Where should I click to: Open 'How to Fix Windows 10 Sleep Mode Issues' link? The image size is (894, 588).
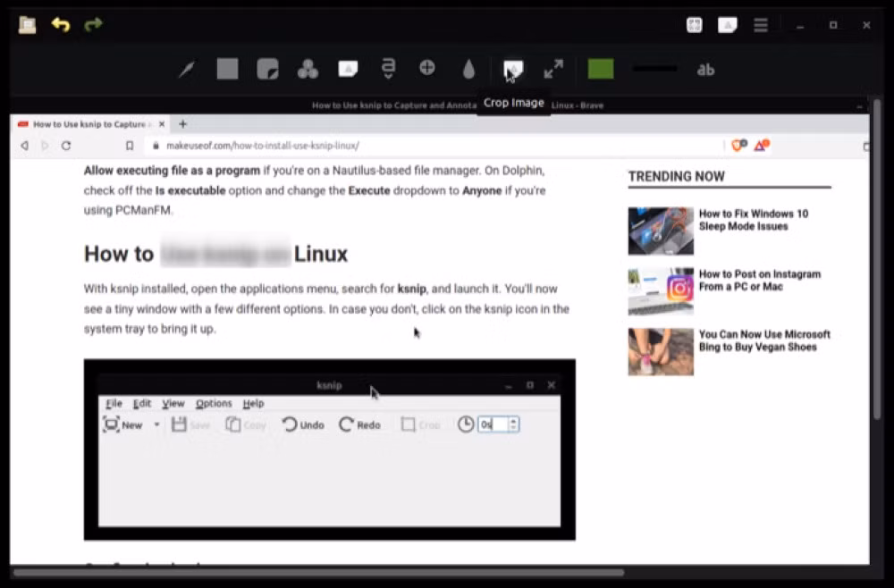tap(753, 220)
